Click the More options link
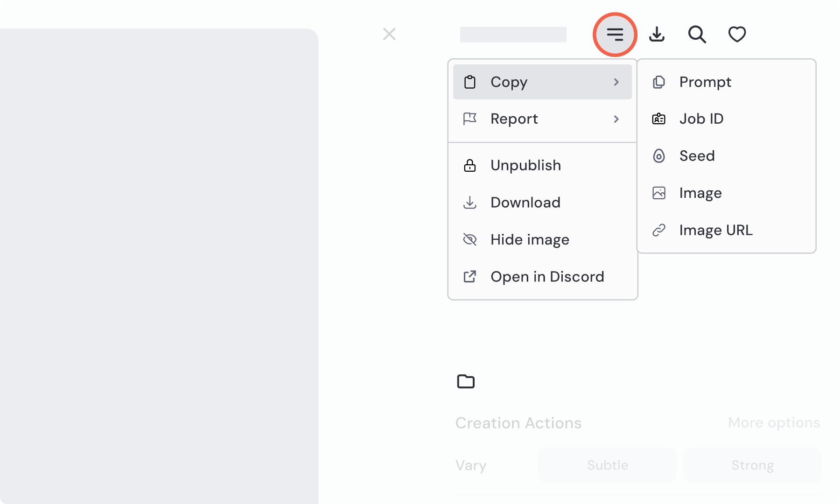Viewport: 840px width, 504px height. 773,423
